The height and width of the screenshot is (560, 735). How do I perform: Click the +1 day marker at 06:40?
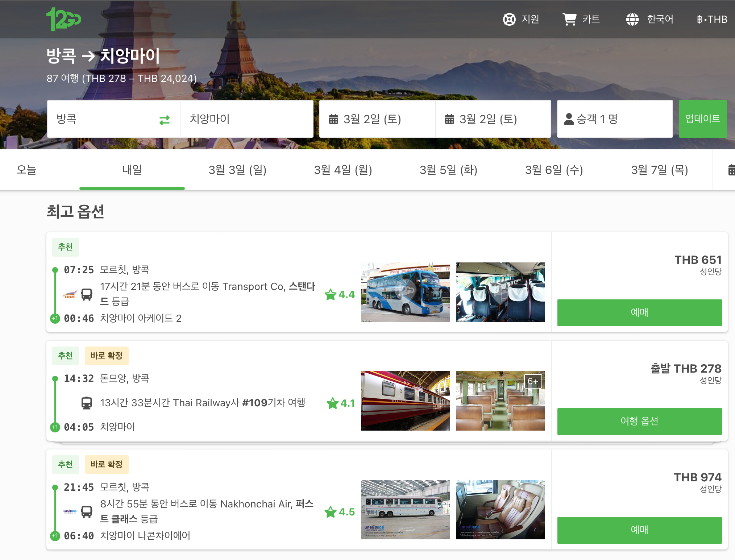55,536
